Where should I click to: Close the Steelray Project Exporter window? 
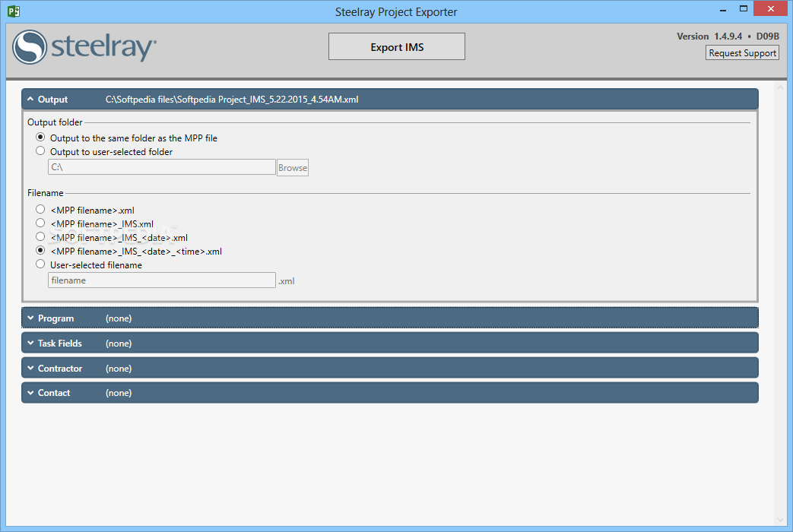point(770,8)
